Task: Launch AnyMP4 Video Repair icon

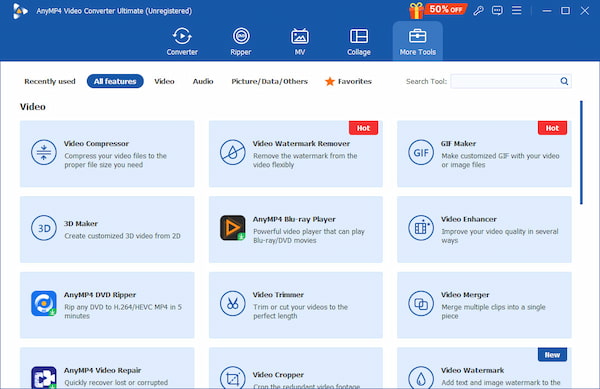Action: (44, 378)
